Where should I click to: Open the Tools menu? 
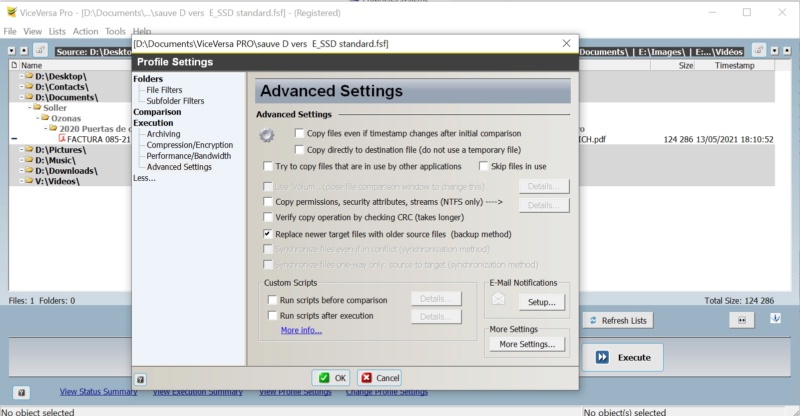tap(115, 31)
